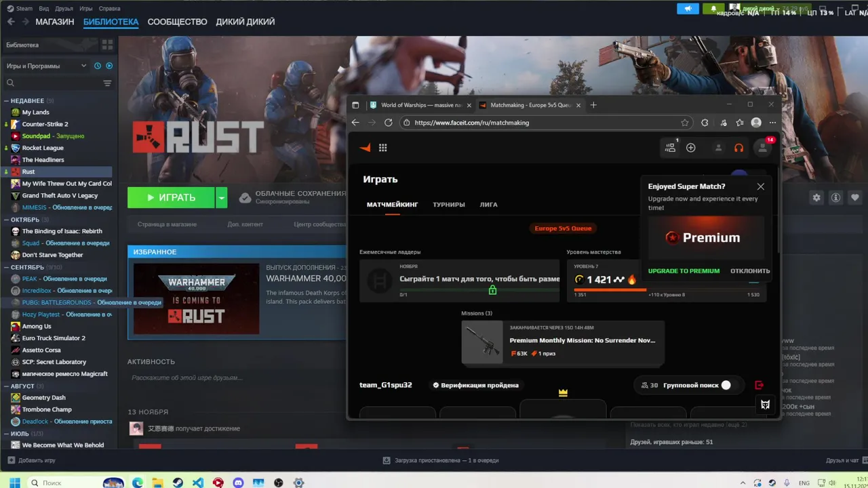Open the Вид menu in Steam
The height and width of the screenshot is (488, 868).
(x=44, y=9)
